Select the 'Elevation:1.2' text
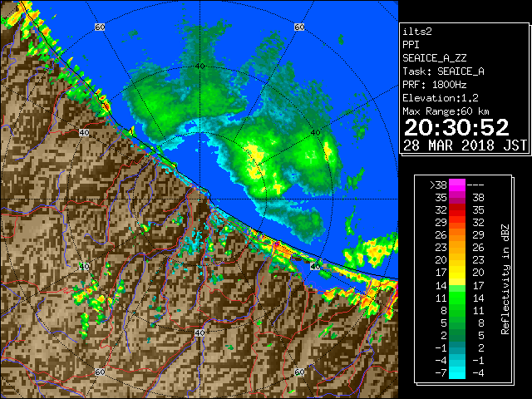Viewport: 532px width, 399px height. [440, 98]
